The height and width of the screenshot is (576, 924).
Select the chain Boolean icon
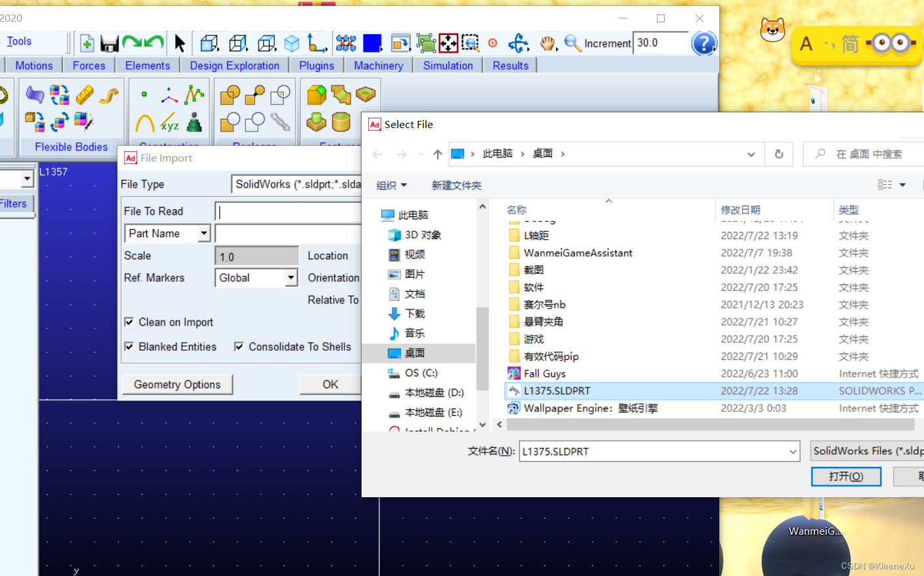[x=280, y=122]
